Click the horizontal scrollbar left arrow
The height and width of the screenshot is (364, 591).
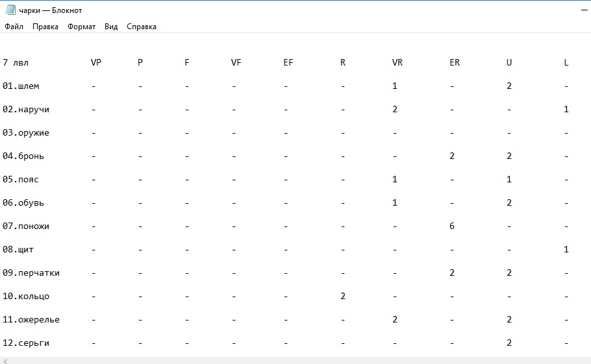pyautogui.click(x=5, y=361)
